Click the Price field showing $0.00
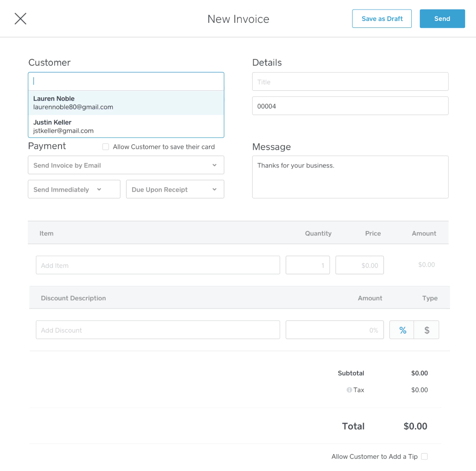 pos(359,265)
